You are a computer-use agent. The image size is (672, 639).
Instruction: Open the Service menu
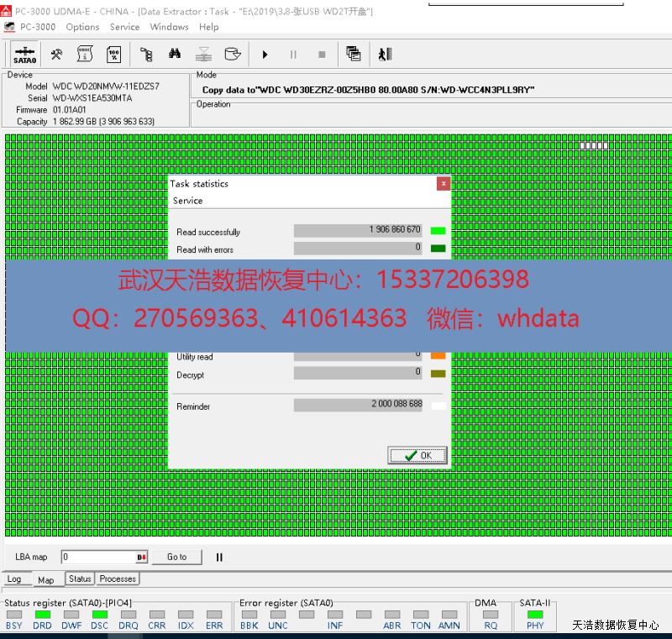pyautogui.click(x=124, y=27)
